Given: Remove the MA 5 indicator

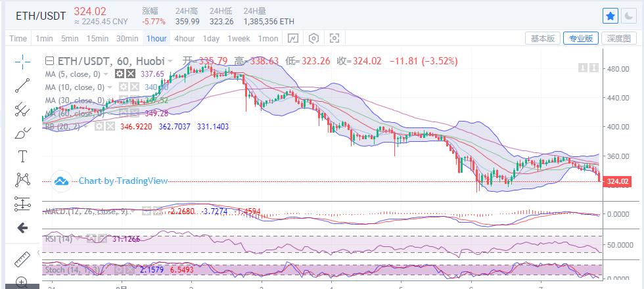Looking at the screenshot, I should tap(130, 74).
